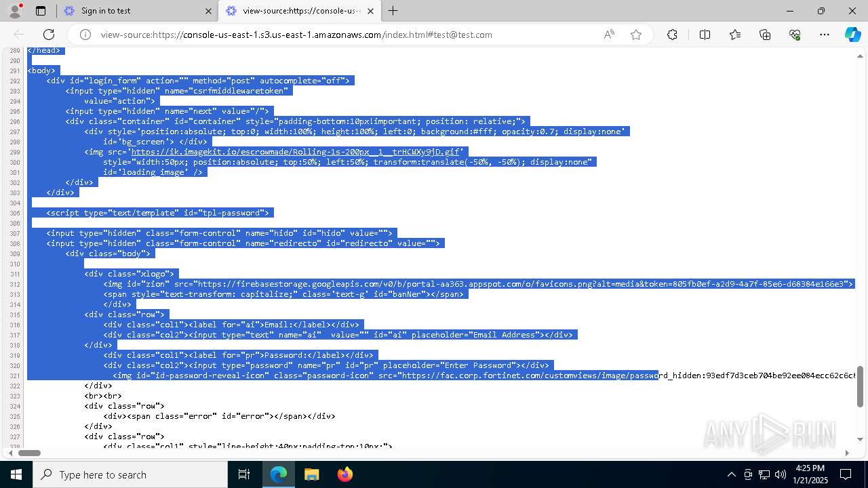868x488 pixels.
Task: Open Settings and more ellipsis menu
Action: tap(825, 35)
